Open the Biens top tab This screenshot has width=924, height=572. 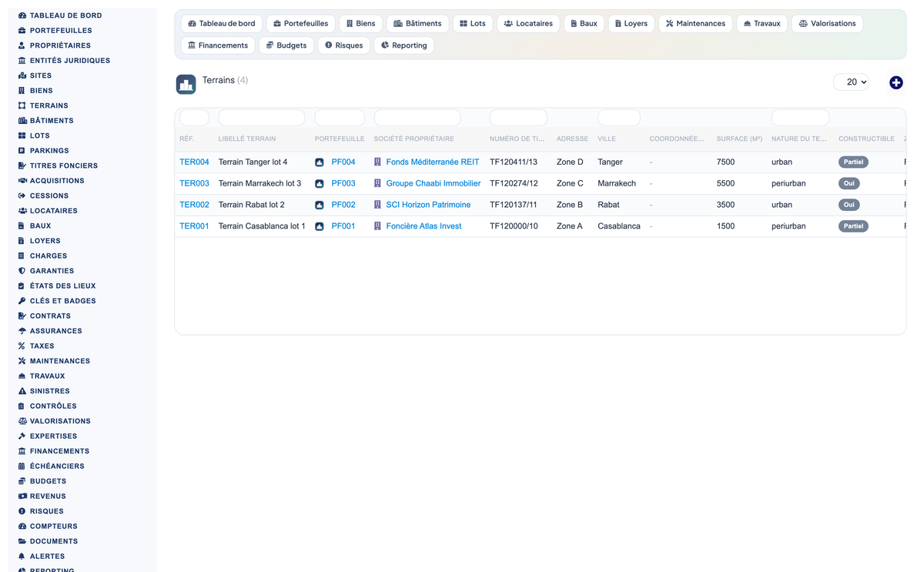tap(360, 24)
